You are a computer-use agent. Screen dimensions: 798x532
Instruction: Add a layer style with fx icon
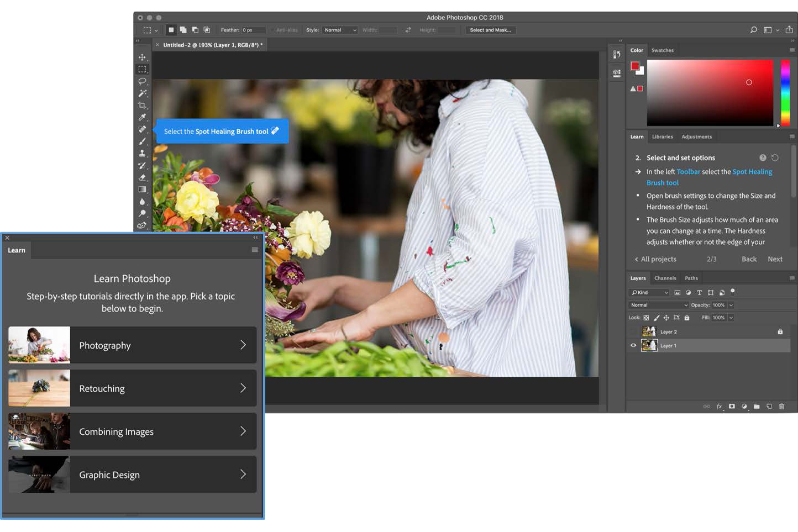[719, 407]
